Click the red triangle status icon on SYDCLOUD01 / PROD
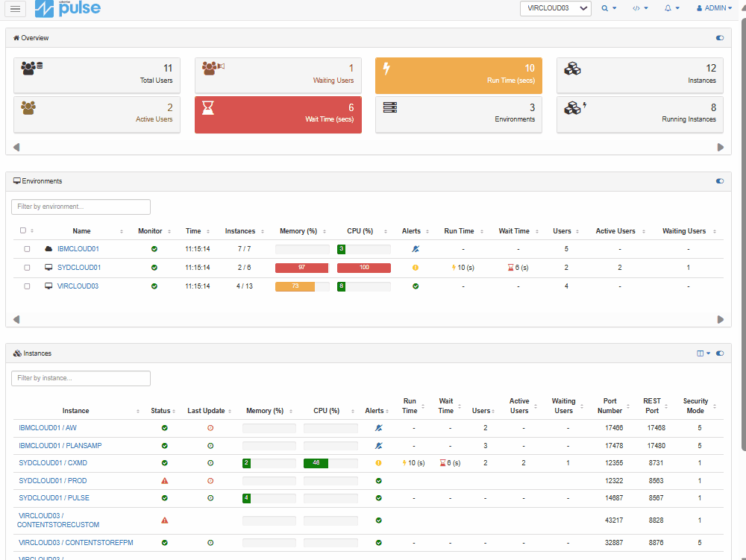746x560 pixels. pos(163,481)
